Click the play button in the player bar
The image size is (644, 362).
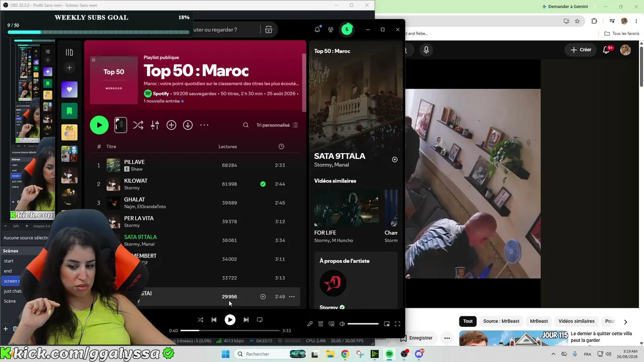[x=230, y=320]
